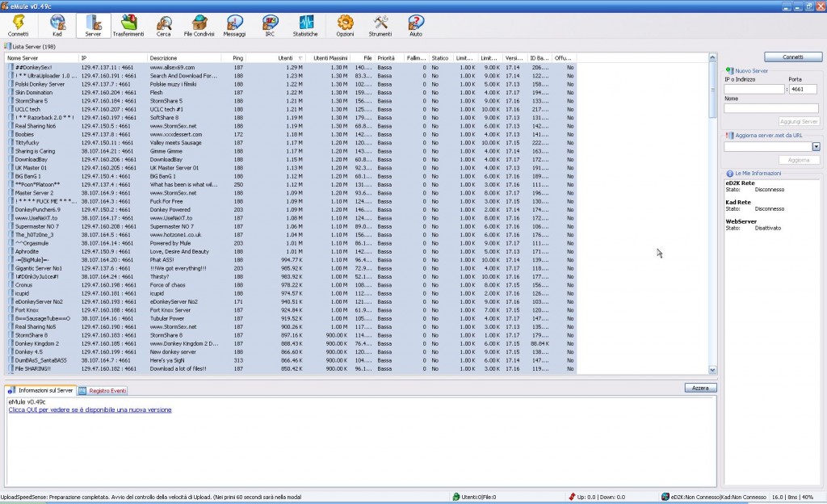This screenshot has width=827, height=504.
Task: Select the Donkey 4.5 server row
Action: click(291, 352)
